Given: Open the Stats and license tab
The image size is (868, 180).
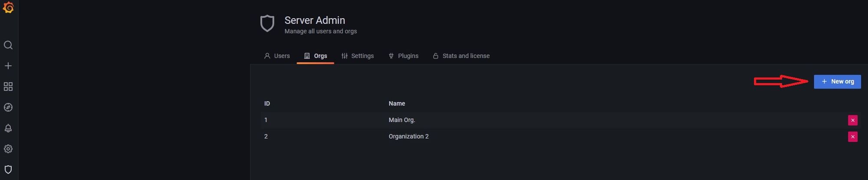Looking at the screenshot, I should pyautogui.click(x=461, y=56).
